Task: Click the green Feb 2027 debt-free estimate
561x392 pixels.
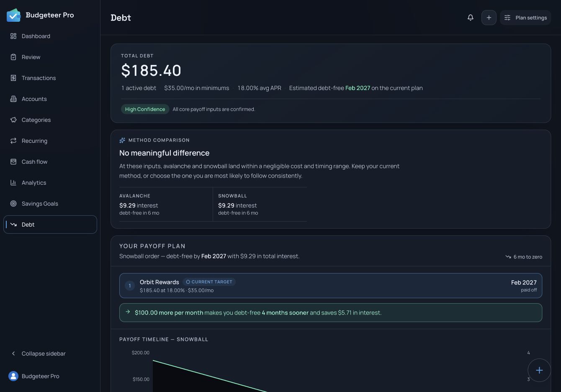Action: coord(358,88)
